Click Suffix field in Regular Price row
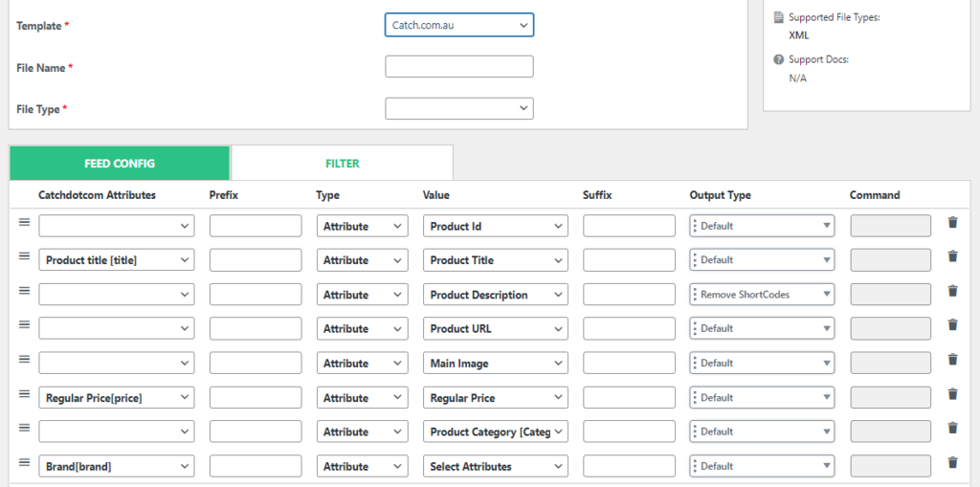Screen dimensions: 980x487 click(630, 398)
